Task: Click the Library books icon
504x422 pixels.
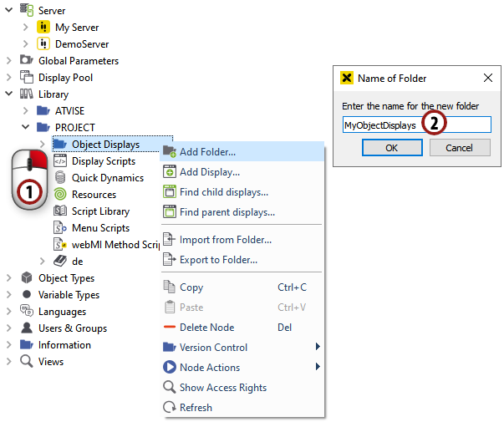Action: (27, 94)
